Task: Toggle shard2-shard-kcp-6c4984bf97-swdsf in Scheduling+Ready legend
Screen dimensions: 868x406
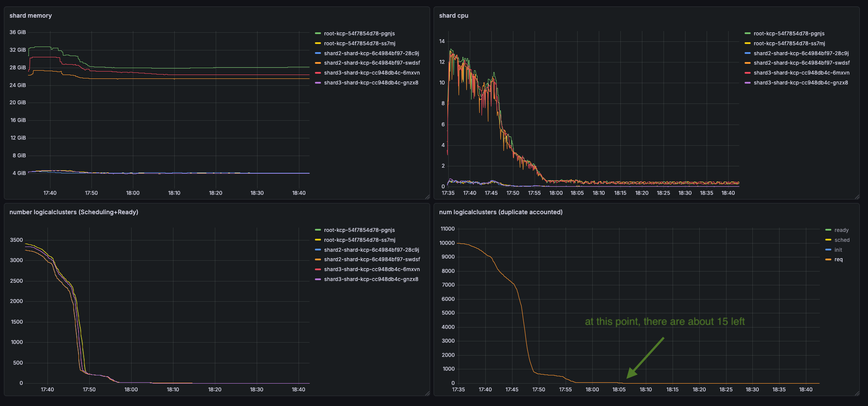Action: [x=372, y=259]
